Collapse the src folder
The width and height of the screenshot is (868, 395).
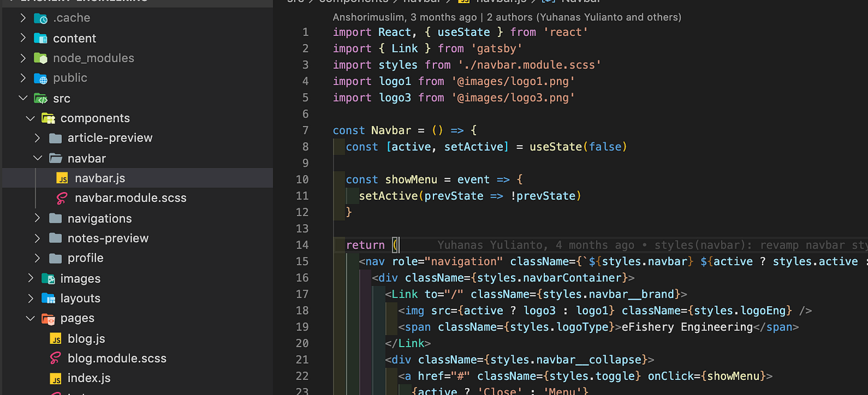24,98
